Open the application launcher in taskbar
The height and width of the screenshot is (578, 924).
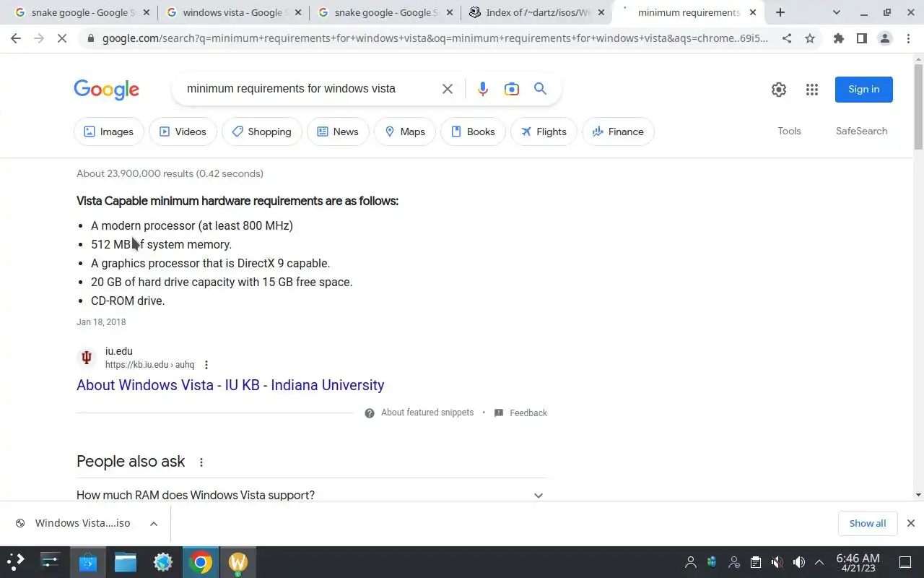point(16,561)
